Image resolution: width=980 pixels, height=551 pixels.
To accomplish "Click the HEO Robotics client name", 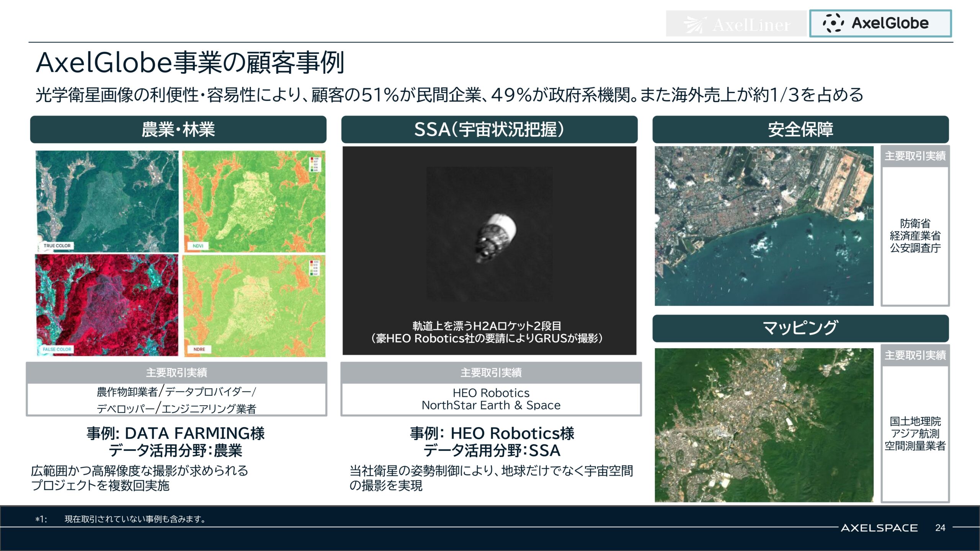I will (x=491, y=393).
